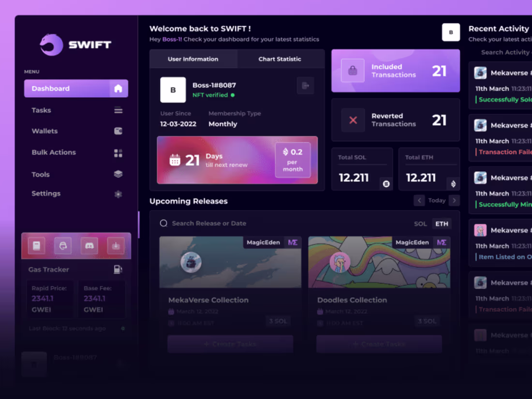Open Wallets using the wallet icon
This screenshot has height=399, width=532.
[118, 131]
